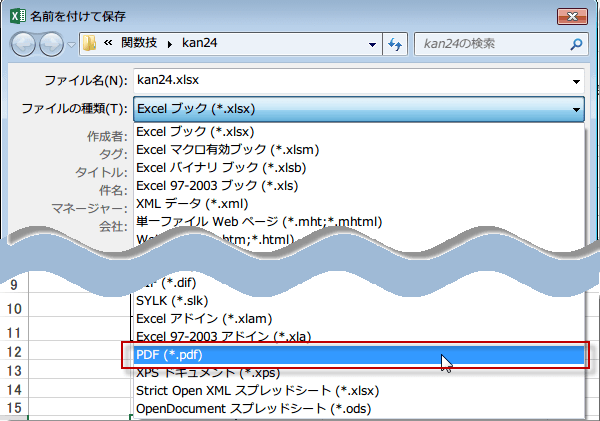The height and width of the screenshot is (421, 600).
Task: Select kan24 in the address path
Action: click(199, 43)
